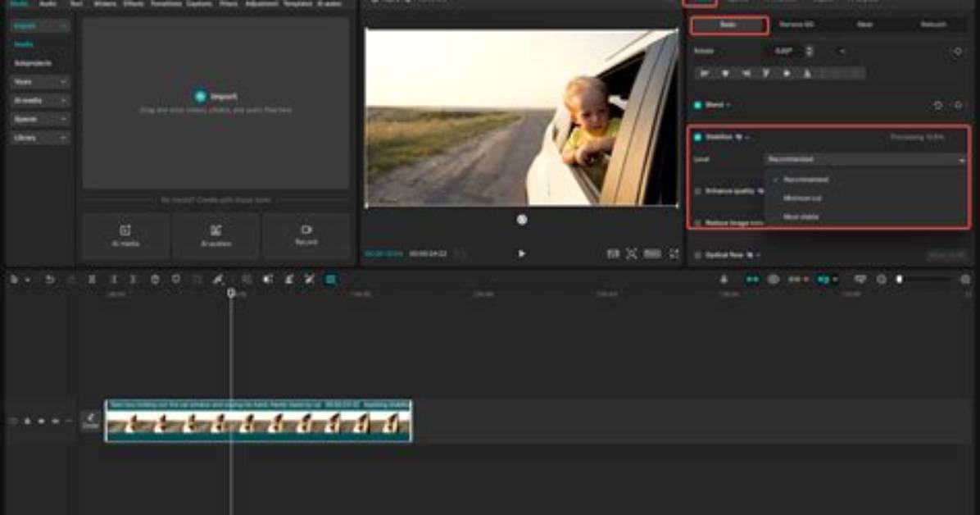The height and width of the screenshot is (515, 980).
Task: Open the Transitions top tab
Action: pyautogui.click(x=166, y=3)
